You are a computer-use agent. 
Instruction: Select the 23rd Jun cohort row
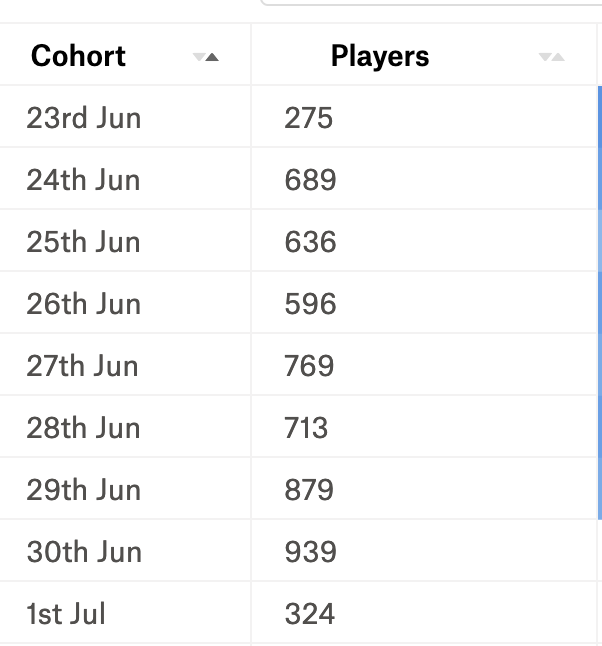tap(298, 117)
